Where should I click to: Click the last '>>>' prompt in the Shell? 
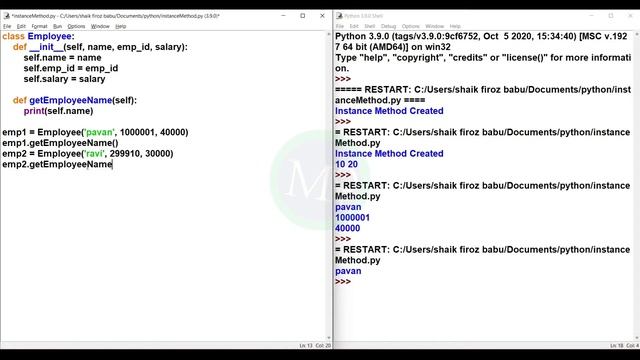coord(343,282)
